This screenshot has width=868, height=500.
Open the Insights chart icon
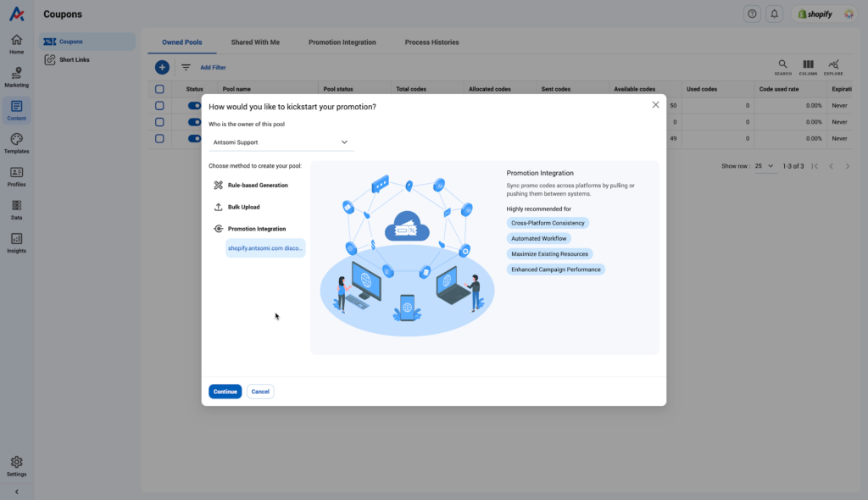tap(17, 243)
